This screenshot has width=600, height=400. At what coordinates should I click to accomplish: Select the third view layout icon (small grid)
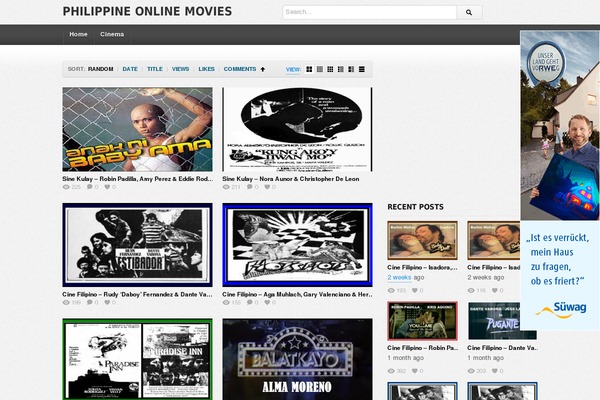[x=330, y=69]
